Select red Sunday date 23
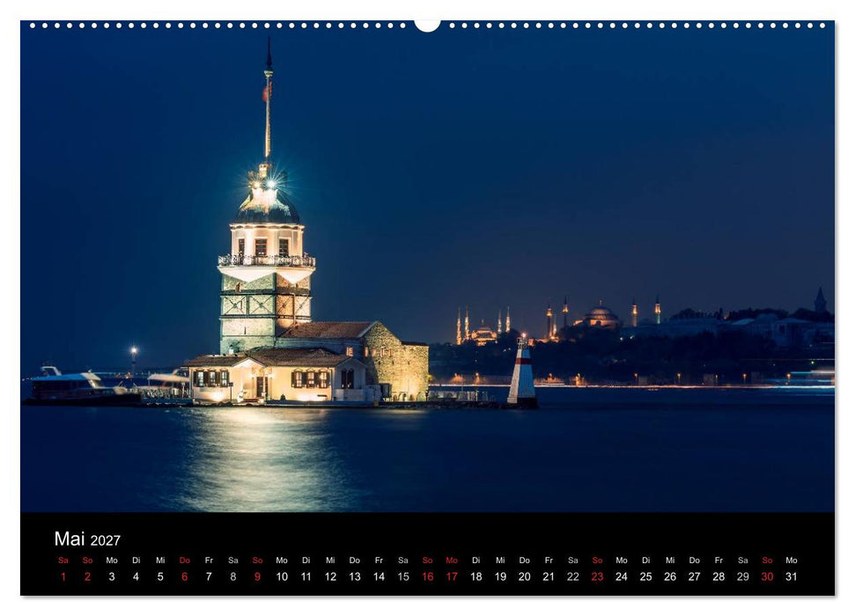The image size is (855, 616). [x=597, y=576]
